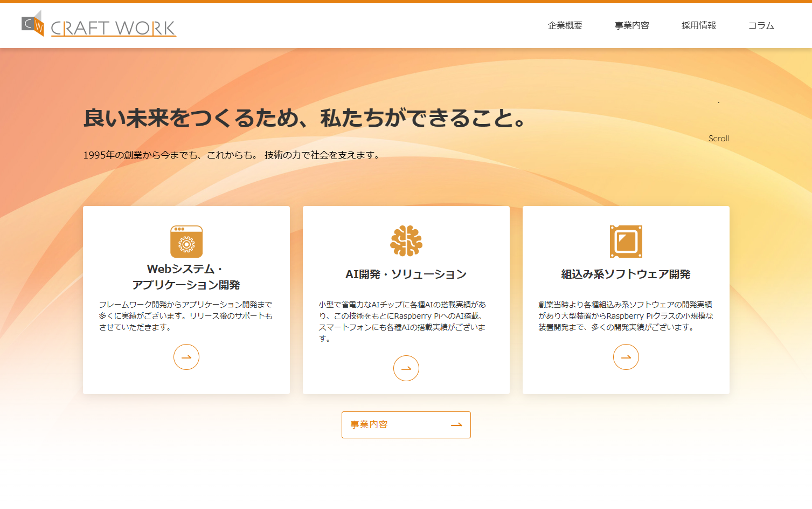The height and width of the screenshot is (509, 812).
Task: Open the 事業内容 button below cards
Action: pos(406,425)
